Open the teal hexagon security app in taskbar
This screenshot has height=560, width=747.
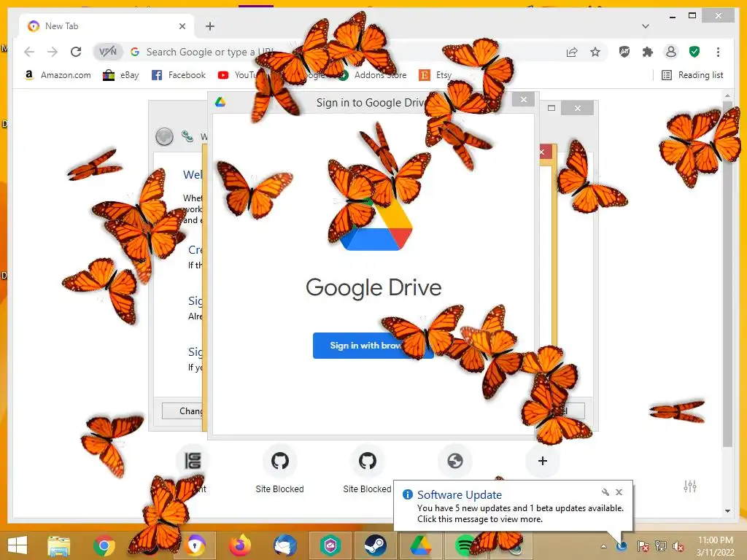tap(330, 545)
